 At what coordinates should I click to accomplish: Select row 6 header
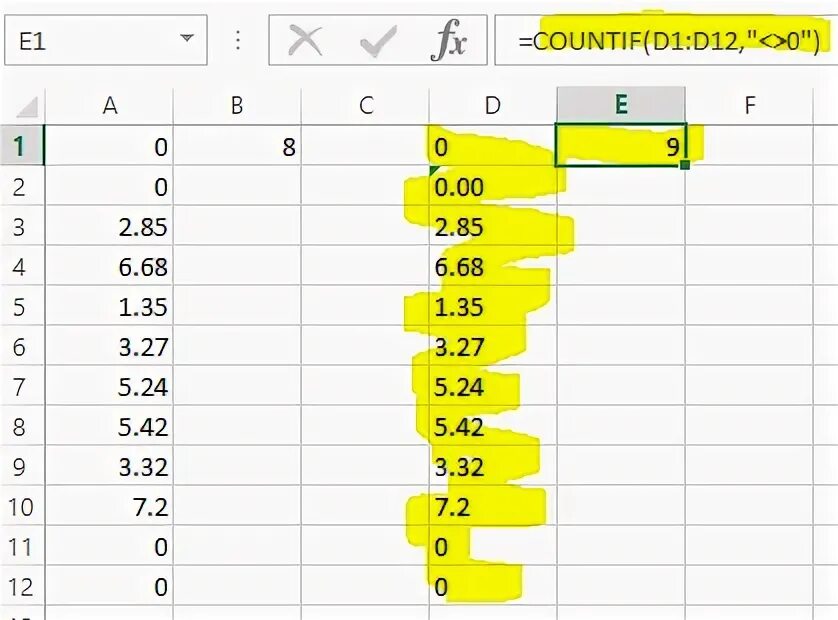tap(22, 346)
